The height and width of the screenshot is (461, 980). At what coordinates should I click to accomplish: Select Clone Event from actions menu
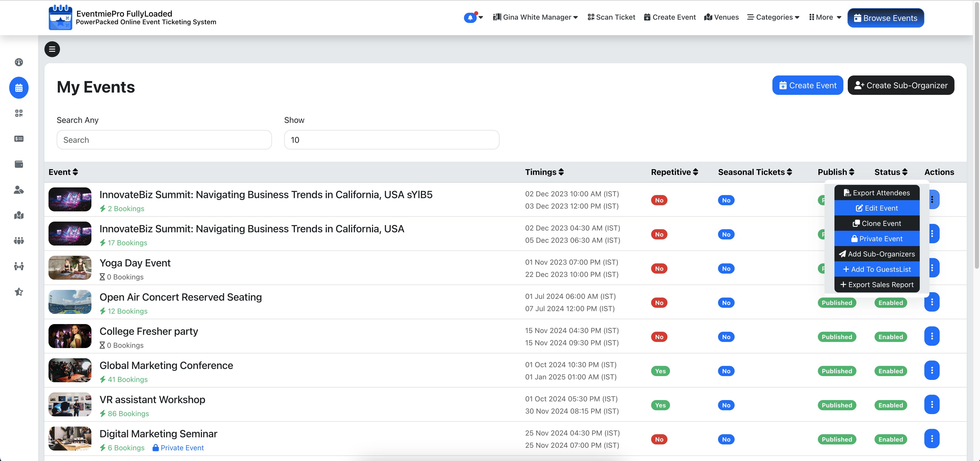[877, 223]
